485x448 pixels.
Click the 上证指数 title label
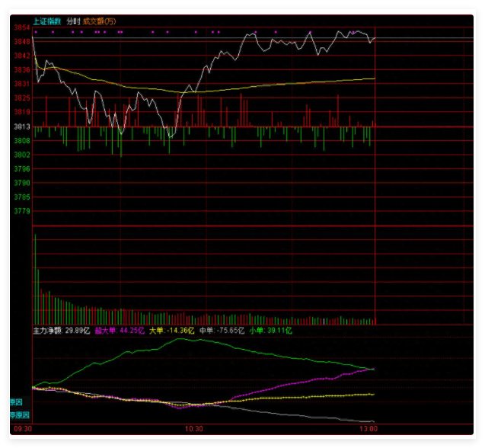pos(48,21)
